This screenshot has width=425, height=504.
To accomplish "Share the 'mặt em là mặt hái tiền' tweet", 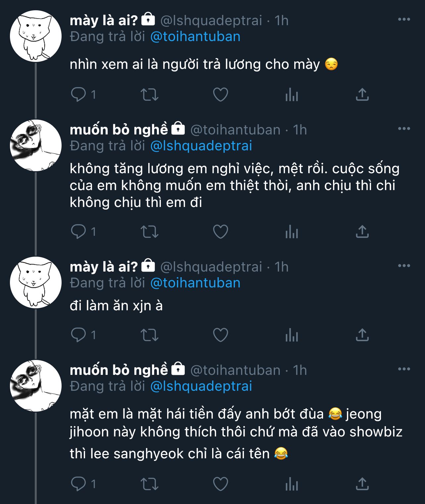I will (362, 484).
